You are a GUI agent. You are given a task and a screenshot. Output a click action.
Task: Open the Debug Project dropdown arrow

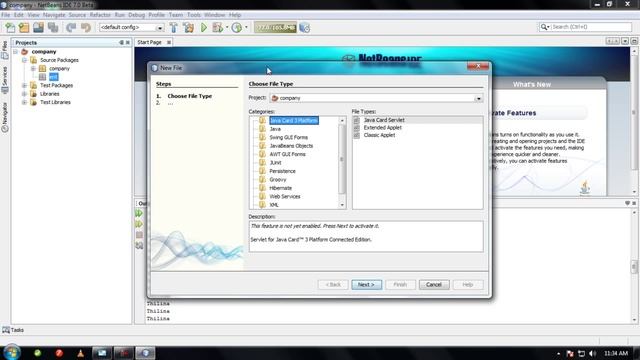point(227,27)
